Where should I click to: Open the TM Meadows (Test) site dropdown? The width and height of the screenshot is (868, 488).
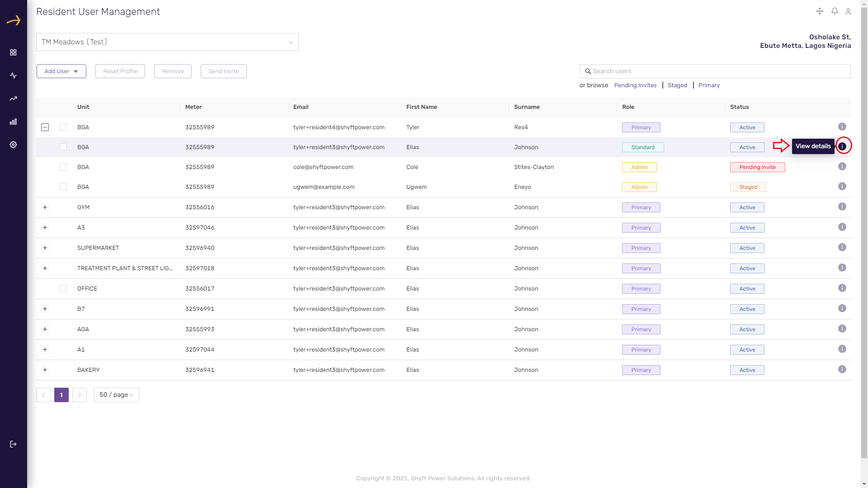point(167,42)
